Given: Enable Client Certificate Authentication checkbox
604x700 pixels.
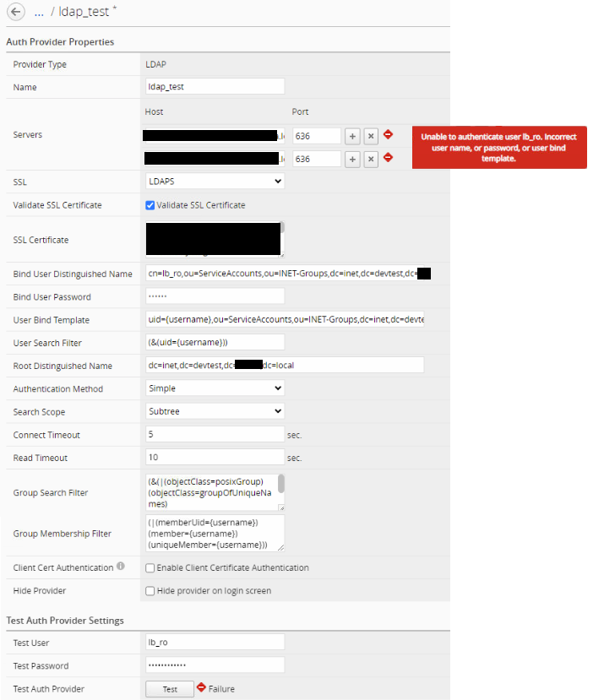Looking at the screenshot, I should (150, 568).
